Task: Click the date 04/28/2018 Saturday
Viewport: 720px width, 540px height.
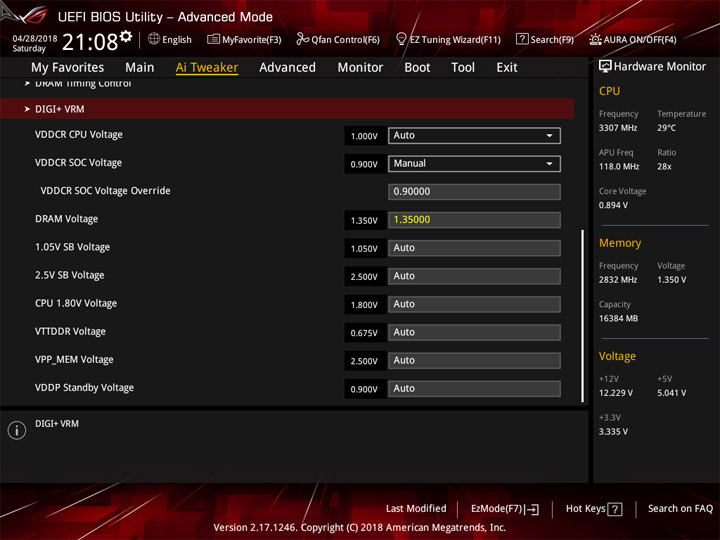Action: (34, 43)
